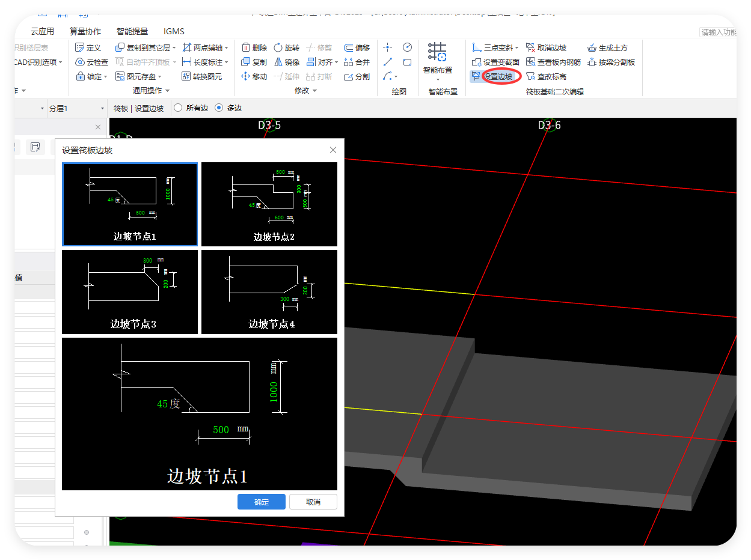The image size is (751, 560).
Task: Expand 复制到其它层 dropdown
Action: [174, 48]
